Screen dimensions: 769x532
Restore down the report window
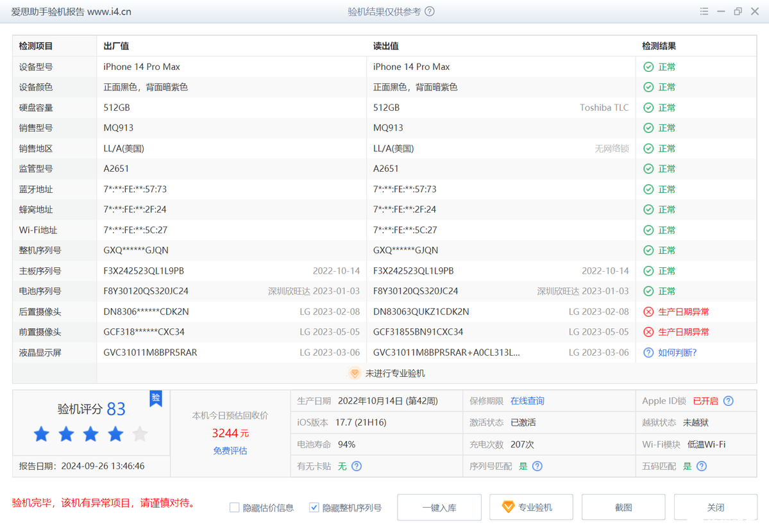click(738, 12)
